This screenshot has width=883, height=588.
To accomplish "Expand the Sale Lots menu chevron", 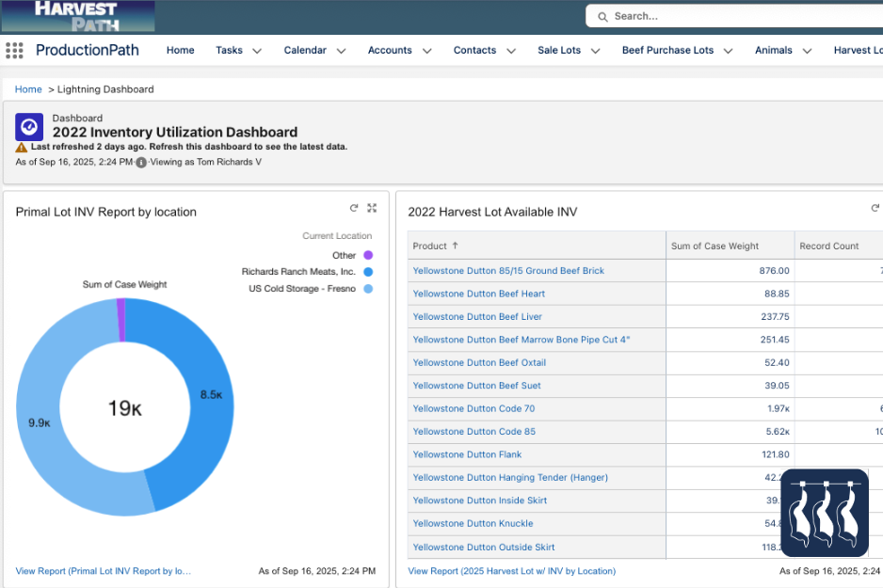I will click(x=595, y=51).
